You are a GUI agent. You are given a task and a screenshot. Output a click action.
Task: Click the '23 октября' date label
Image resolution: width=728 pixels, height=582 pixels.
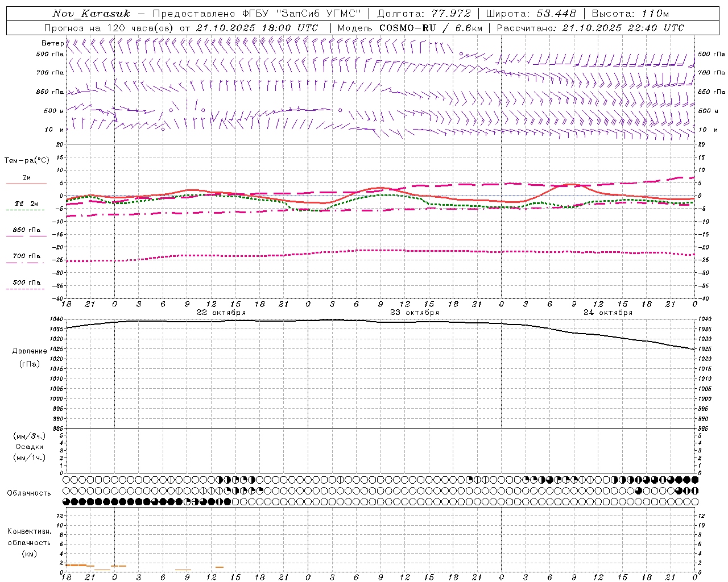[x=415, y=313]
